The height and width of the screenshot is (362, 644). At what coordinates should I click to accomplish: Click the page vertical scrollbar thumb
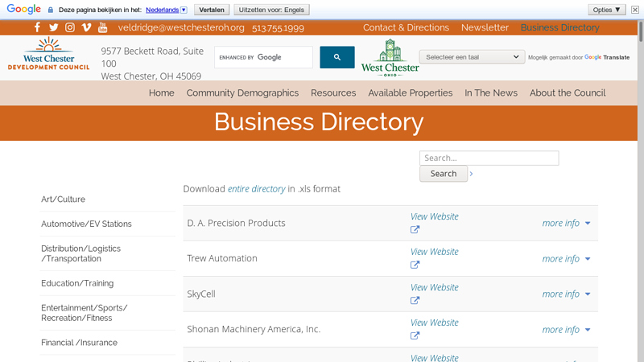(x=640, y=31)
